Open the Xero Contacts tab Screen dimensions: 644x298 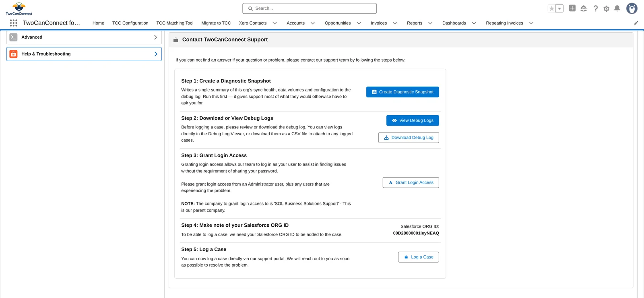[253, 23]
